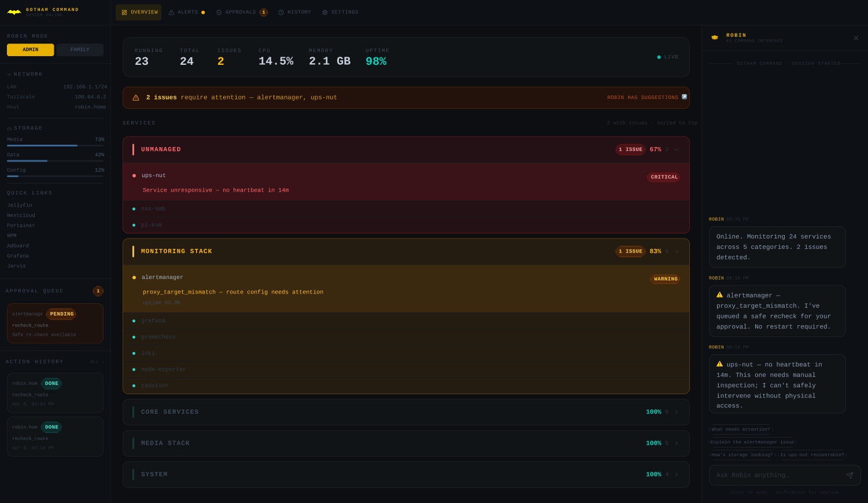Screen dimensions: 868x503
Task: Open the History tab
Action: point(294,12)
